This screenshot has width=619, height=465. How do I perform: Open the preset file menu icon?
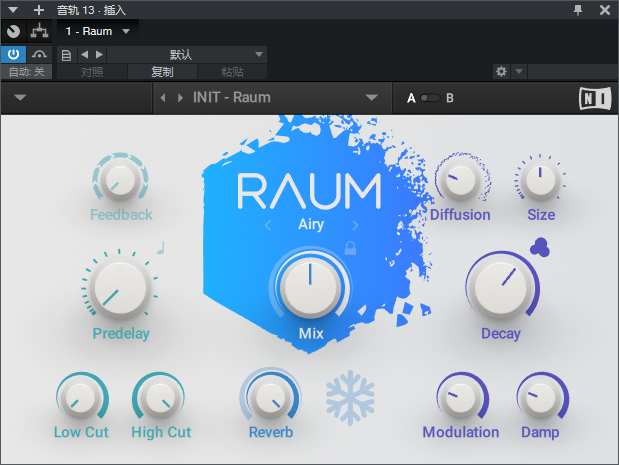pyautogui.click(x=66, y=55)
